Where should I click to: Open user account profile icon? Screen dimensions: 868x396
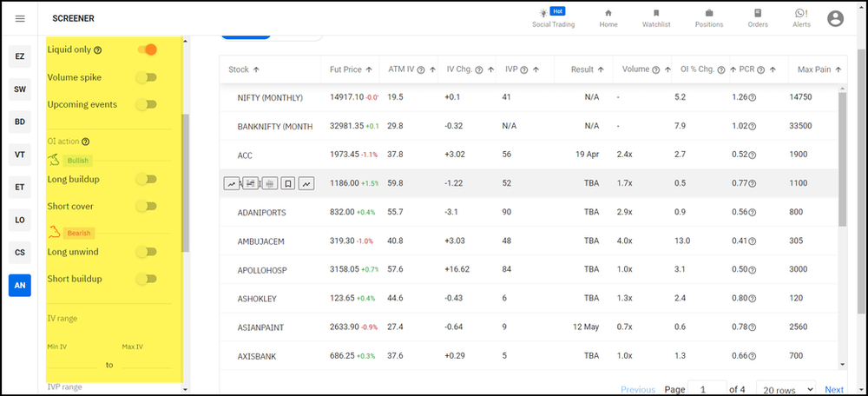(836, 18)
